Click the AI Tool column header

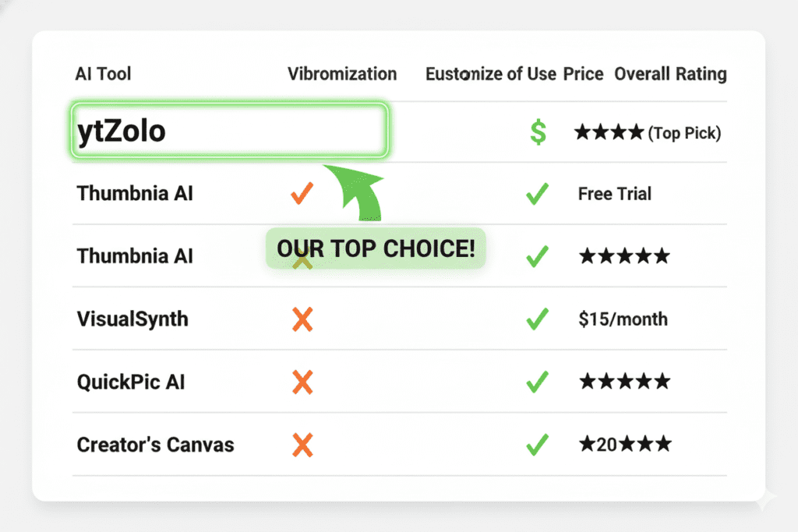tap(103, 74)
